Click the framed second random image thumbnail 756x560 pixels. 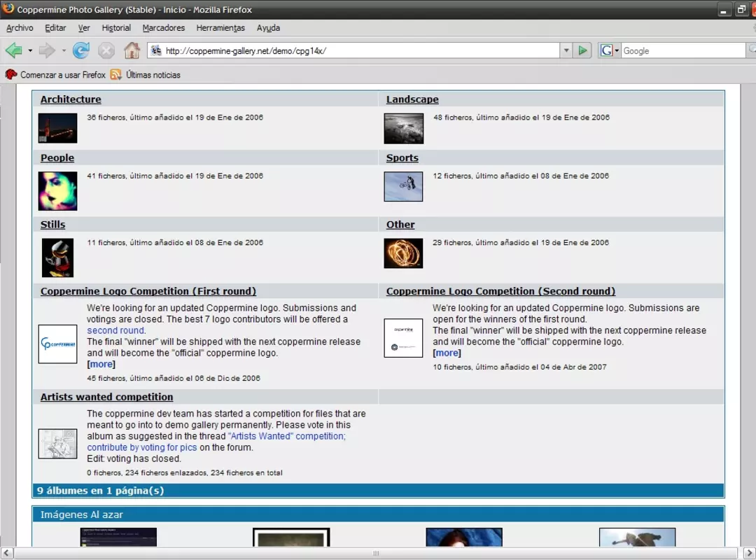coord(291,537)
